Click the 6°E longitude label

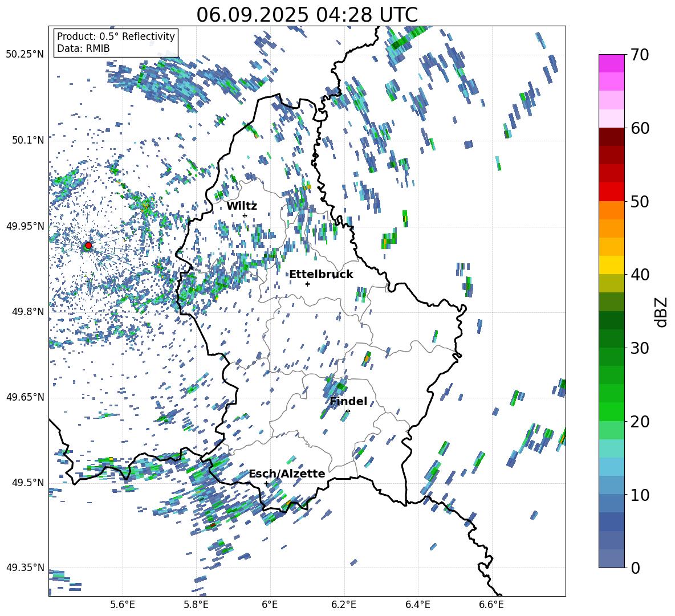(x=270, y=605)
